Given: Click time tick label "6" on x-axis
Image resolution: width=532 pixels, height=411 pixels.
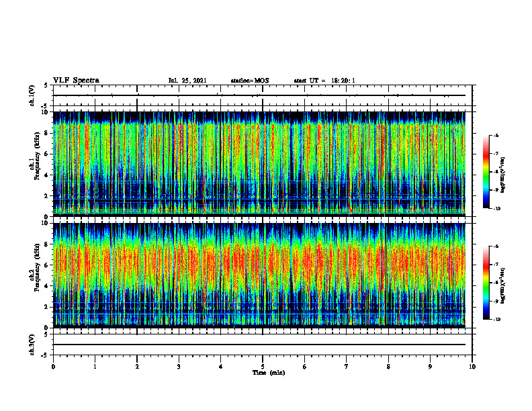Looking at the screenshot, I should tap(305, 367).
